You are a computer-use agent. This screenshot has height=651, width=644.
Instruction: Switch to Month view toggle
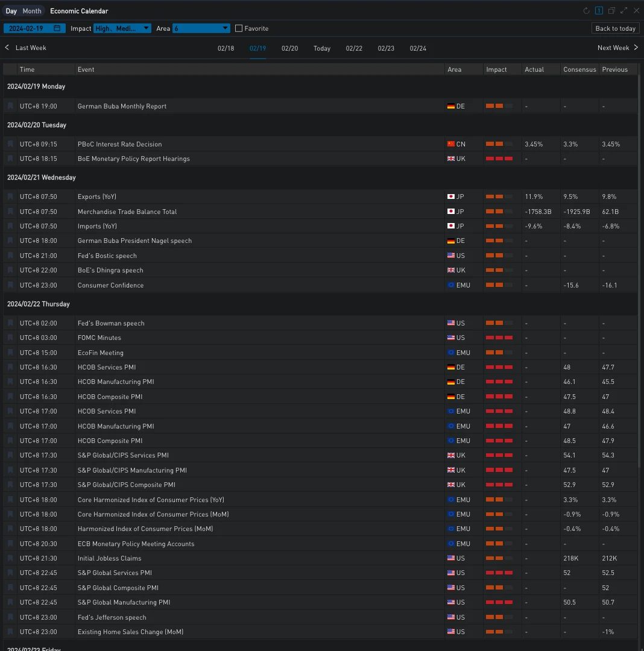[32, 11]
